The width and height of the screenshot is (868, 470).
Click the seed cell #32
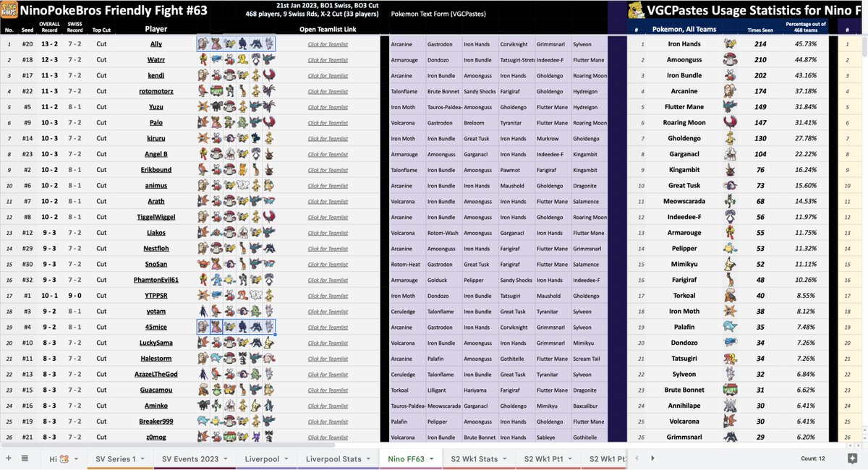point(27,280)
